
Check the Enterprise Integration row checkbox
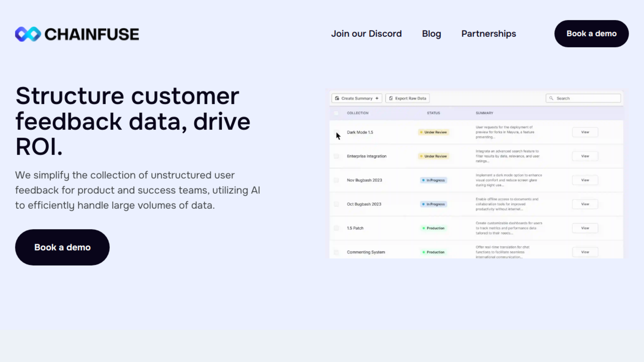(336, 156)
